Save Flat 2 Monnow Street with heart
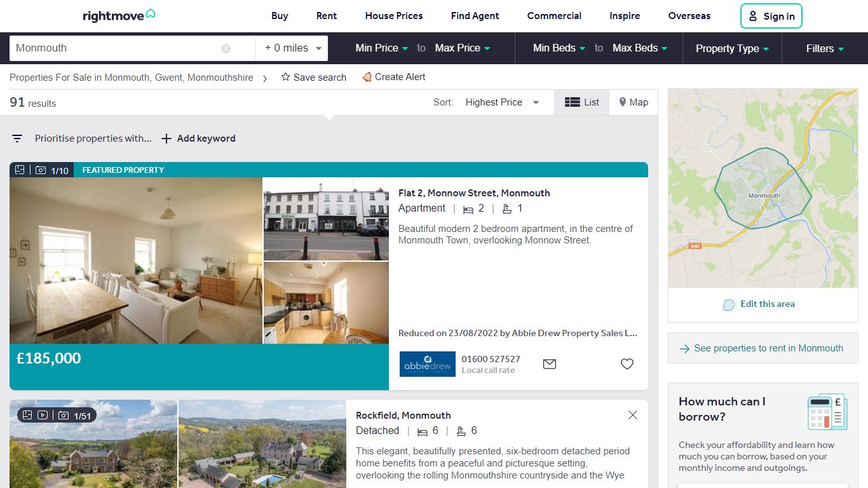This screenshot has height=488, width=868. pos(627,364)
